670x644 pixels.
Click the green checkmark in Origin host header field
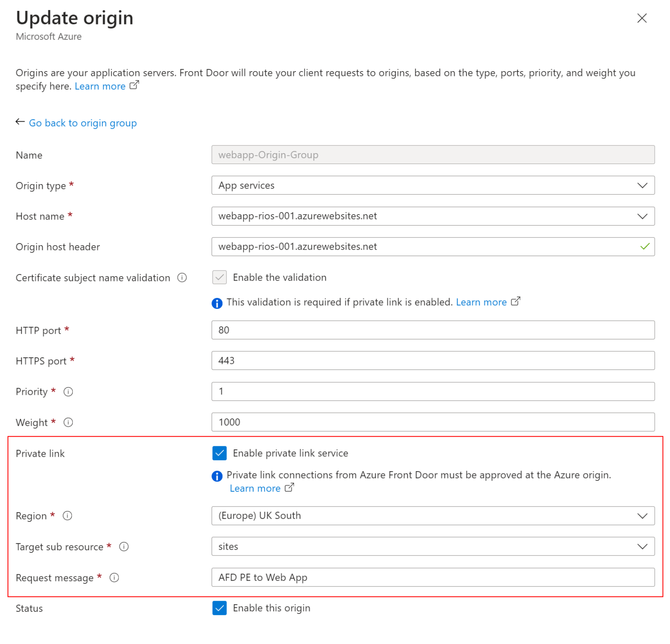(645, 247)
